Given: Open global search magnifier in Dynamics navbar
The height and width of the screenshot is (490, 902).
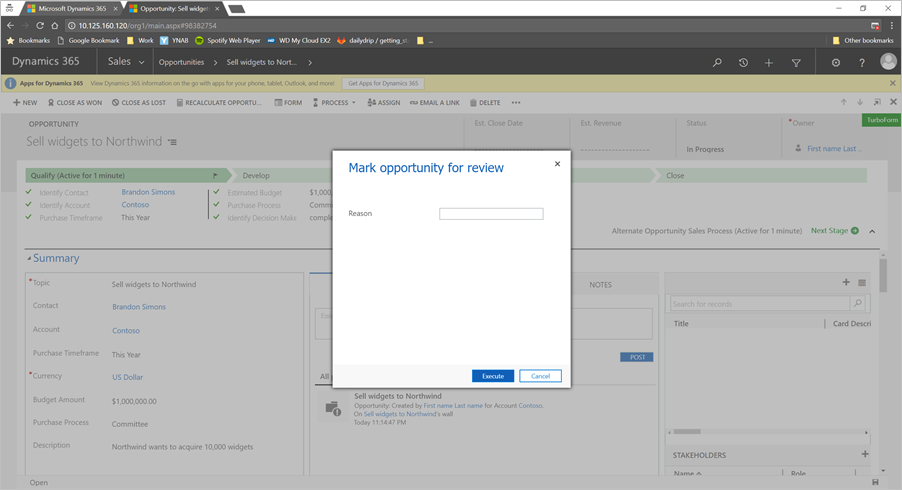Looking at the screenshot, I should pos(717,62).
